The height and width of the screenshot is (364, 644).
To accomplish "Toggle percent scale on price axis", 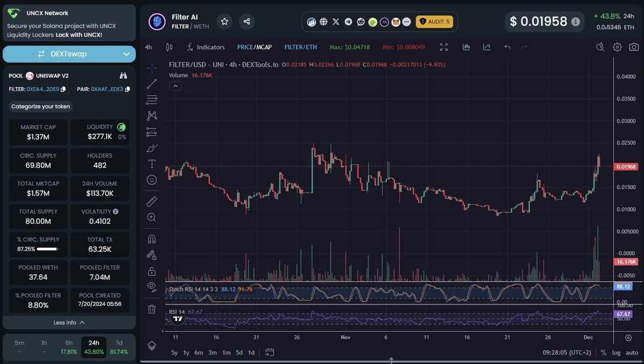I will click(604, 353).
